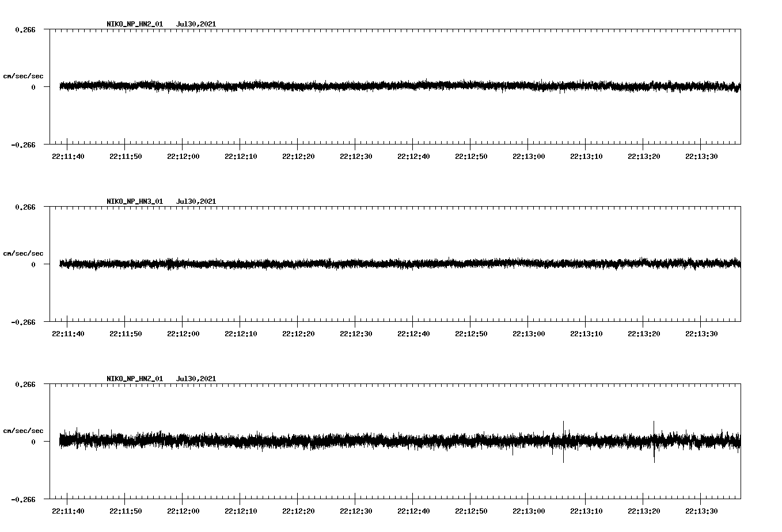Select the NIKO_NP_HNZ_01 channel label
The width and height of the screenshot is (782, 532).
tap(134, 378)
